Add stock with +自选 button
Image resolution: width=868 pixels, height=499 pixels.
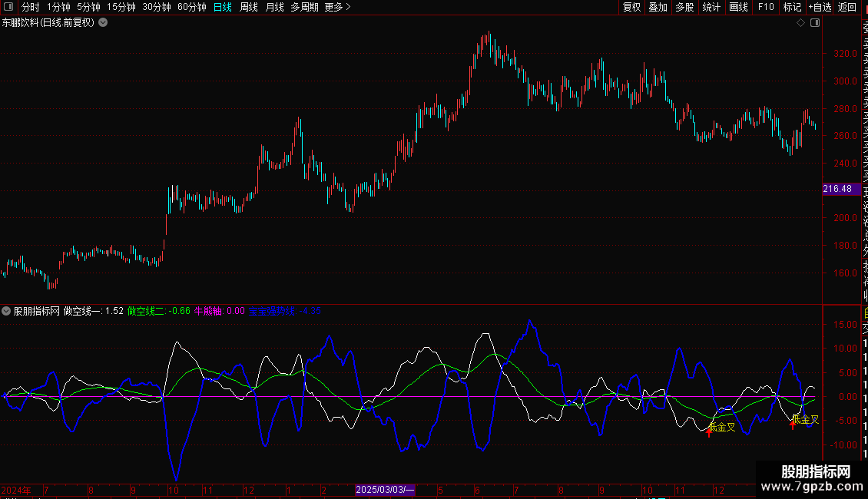820,7
